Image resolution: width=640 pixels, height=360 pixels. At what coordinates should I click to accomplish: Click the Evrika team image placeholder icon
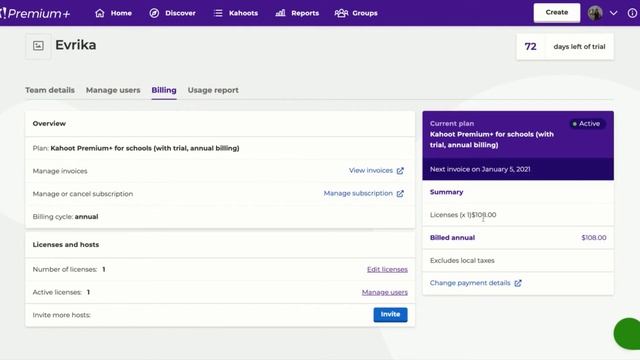(x=38, y=46)
